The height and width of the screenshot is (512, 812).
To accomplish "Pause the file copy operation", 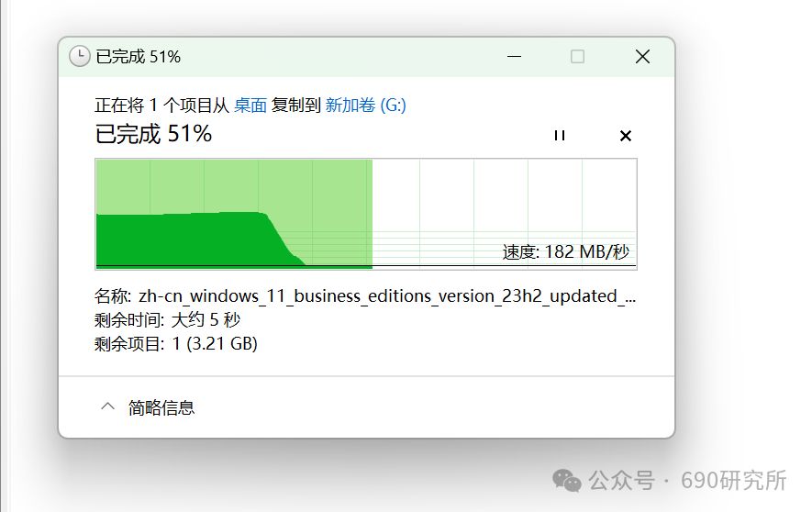I will click(x=560, y=136).
